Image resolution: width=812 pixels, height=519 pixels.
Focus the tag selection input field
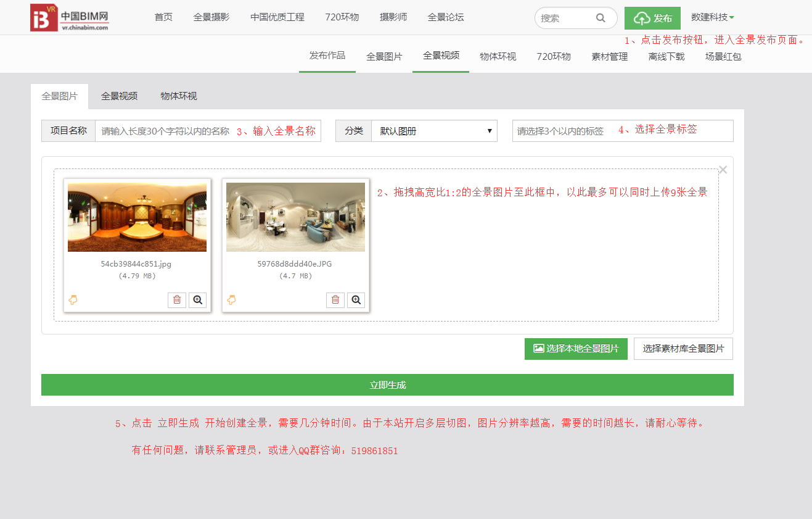(623, 131)
